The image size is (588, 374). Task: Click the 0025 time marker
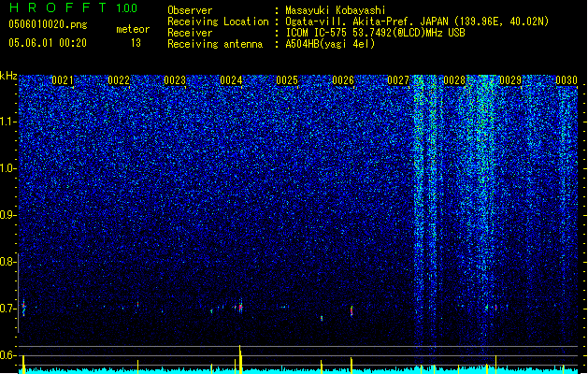(287, 80)
